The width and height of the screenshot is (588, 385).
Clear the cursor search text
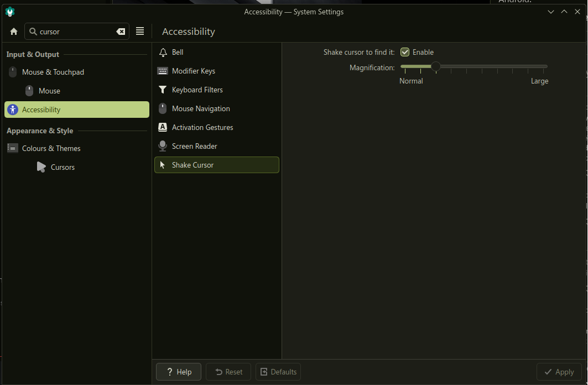click(x=121, y=32)
